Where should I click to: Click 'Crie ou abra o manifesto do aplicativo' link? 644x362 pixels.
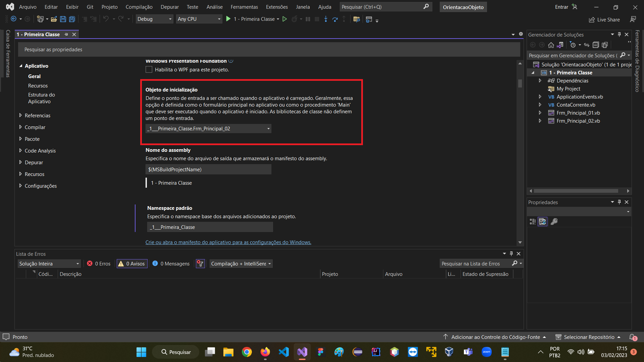click(229, 242)
